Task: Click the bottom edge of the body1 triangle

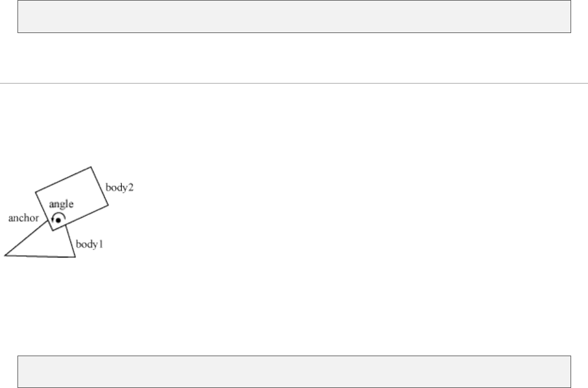Action: coord(41,256)
